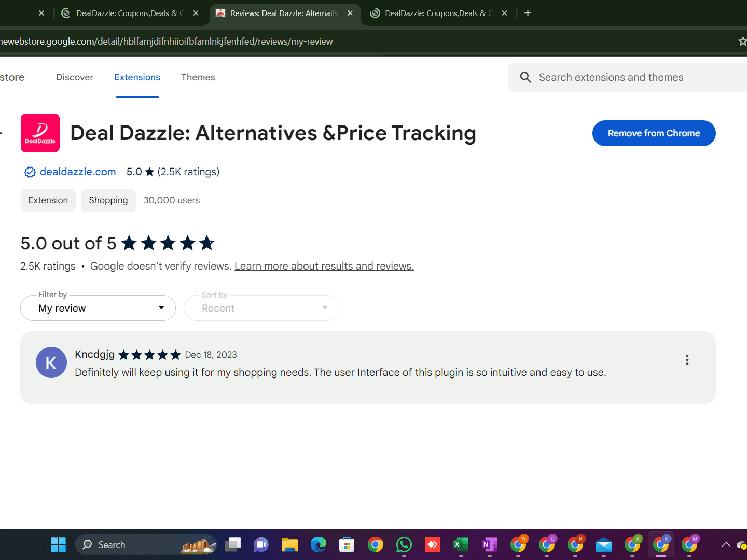Open WhatsApp from the taskbar
This screenshot has width=747, height=560.
point(404,544)
